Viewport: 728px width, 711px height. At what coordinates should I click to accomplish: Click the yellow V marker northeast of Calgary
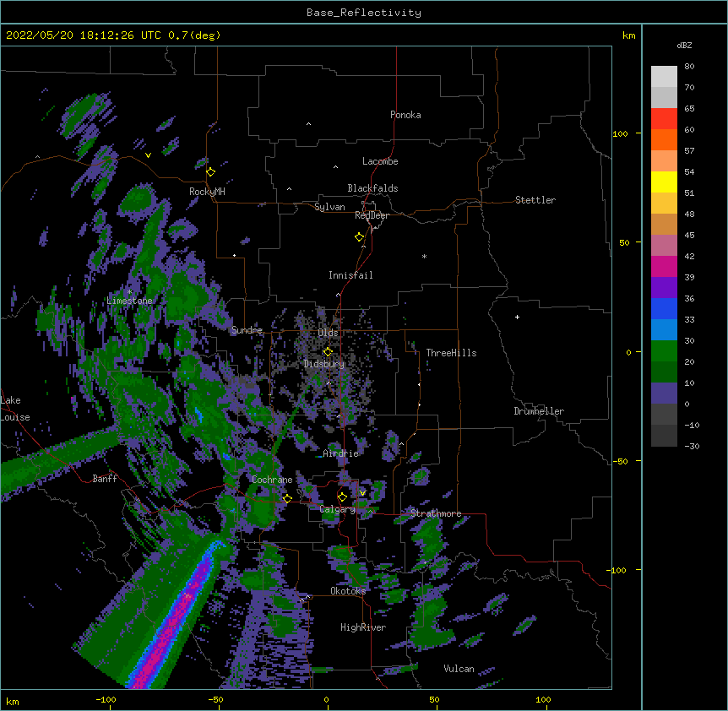362,493
